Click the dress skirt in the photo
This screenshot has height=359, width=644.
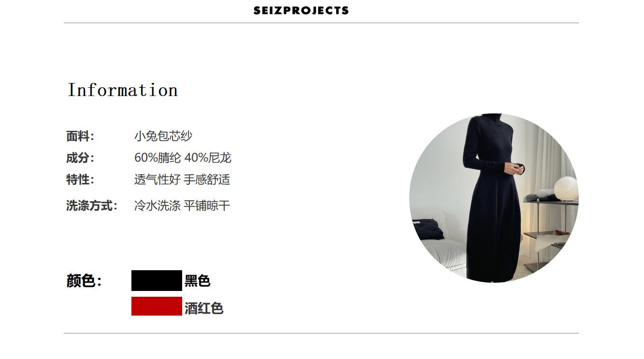(493, 232)
